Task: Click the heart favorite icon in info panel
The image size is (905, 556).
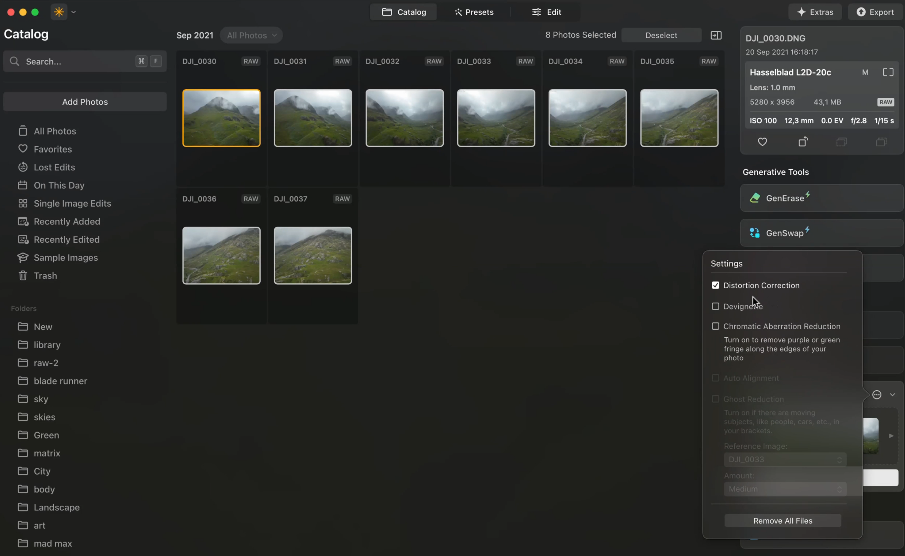Action: tap(762, 143)
